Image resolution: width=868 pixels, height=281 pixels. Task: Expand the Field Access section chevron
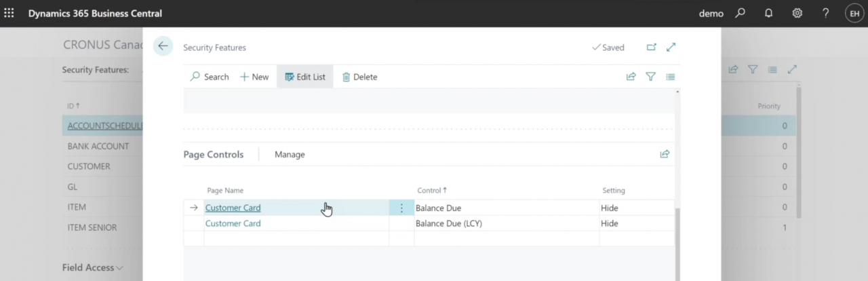pyautogui.click(x=120, y=268)
